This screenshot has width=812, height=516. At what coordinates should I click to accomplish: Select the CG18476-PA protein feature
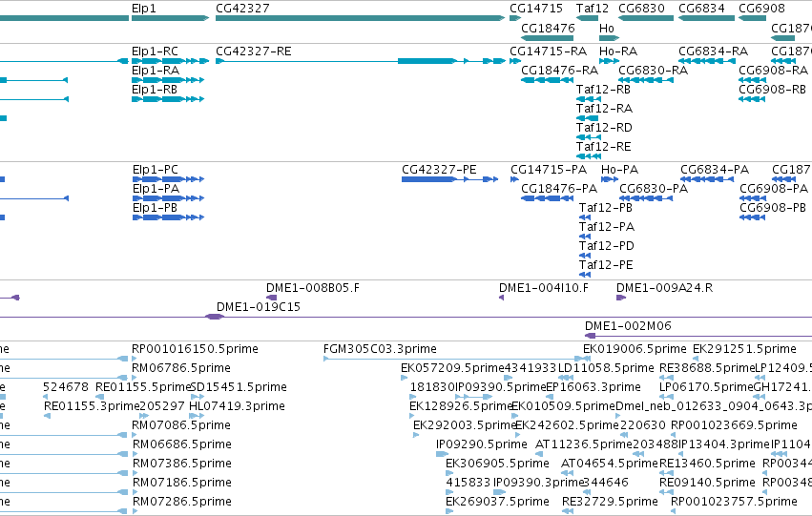click(548, 198)
